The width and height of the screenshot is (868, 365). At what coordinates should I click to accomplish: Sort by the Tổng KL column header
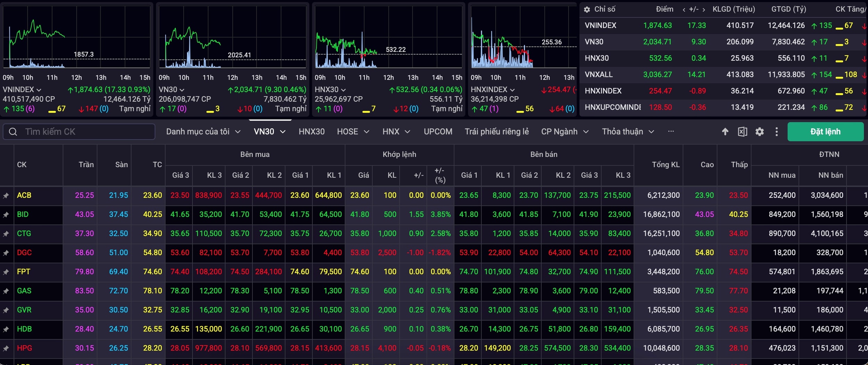point(666,165)
